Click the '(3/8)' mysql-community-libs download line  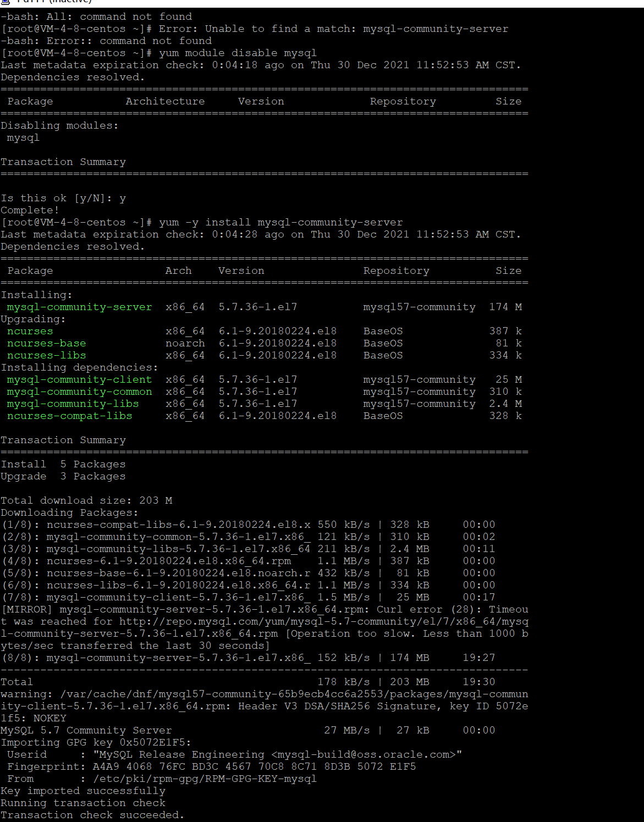tap(248, 549)
